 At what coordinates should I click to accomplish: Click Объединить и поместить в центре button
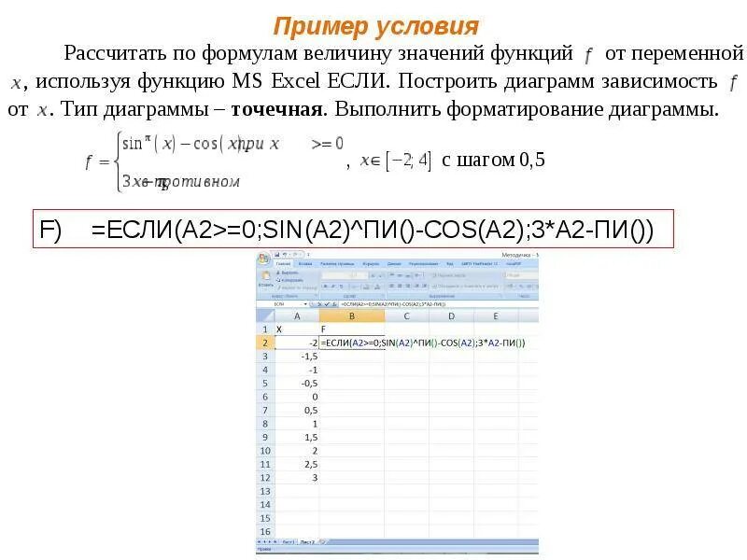pyautogui.click(x=465, y=287)
